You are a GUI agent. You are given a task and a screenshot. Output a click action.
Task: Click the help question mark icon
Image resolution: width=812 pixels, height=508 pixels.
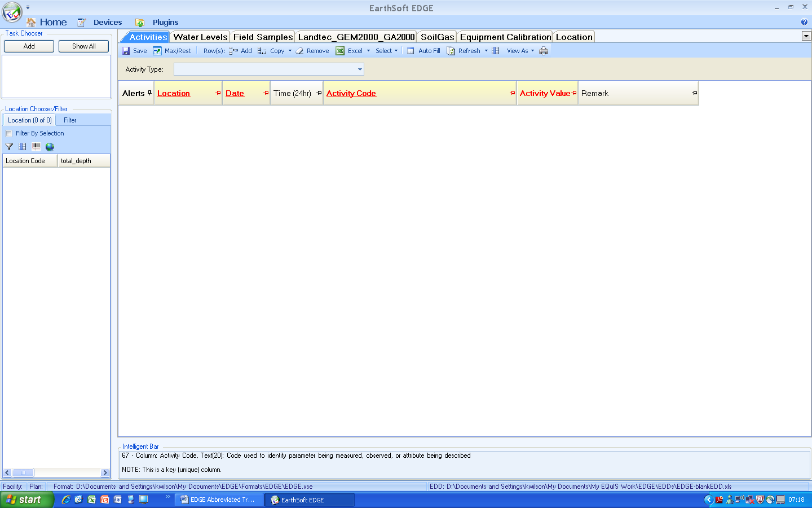[x=804, y=22]
